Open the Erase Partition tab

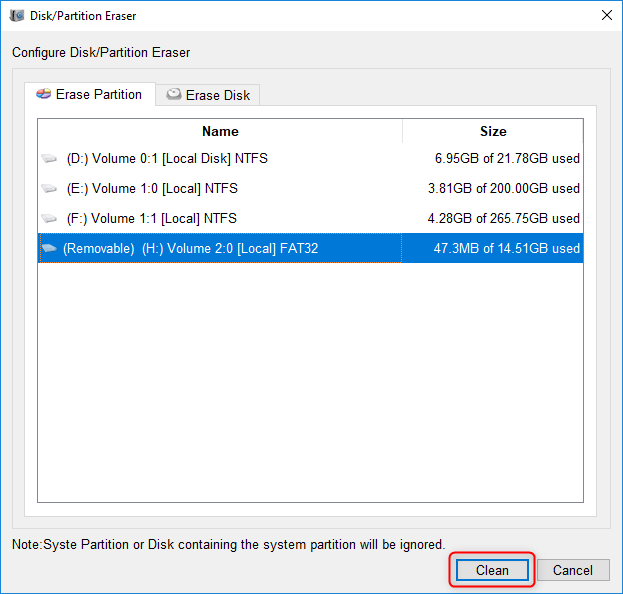click(x=90, y=95)
